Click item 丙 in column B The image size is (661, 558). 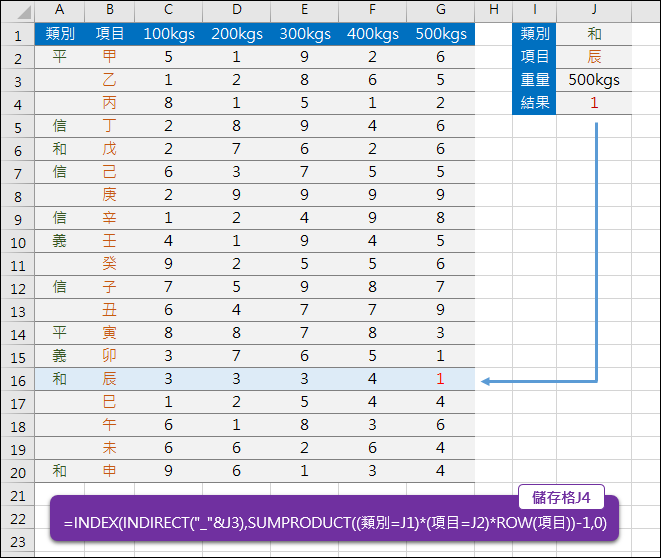110,102
